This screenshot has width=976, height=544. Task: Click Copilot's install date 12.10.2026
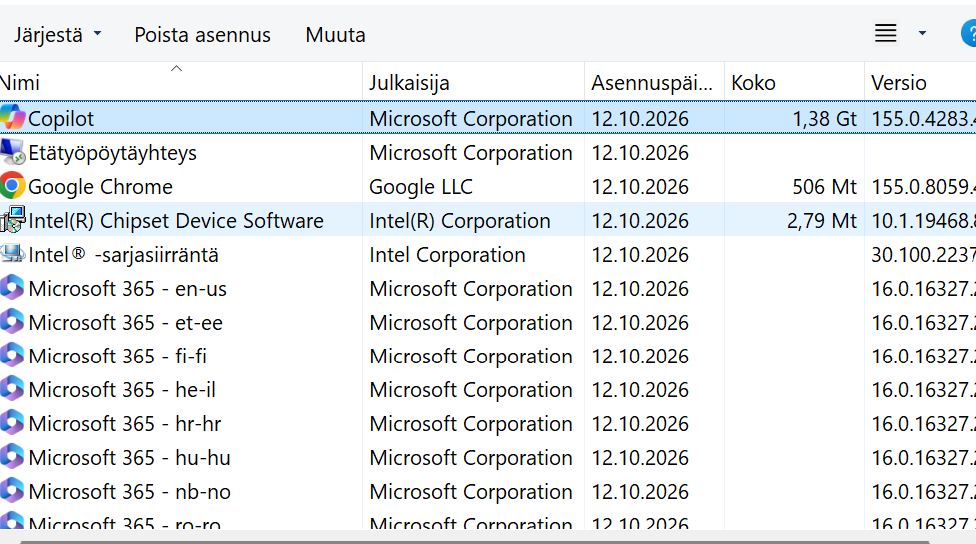coord(640,118)
